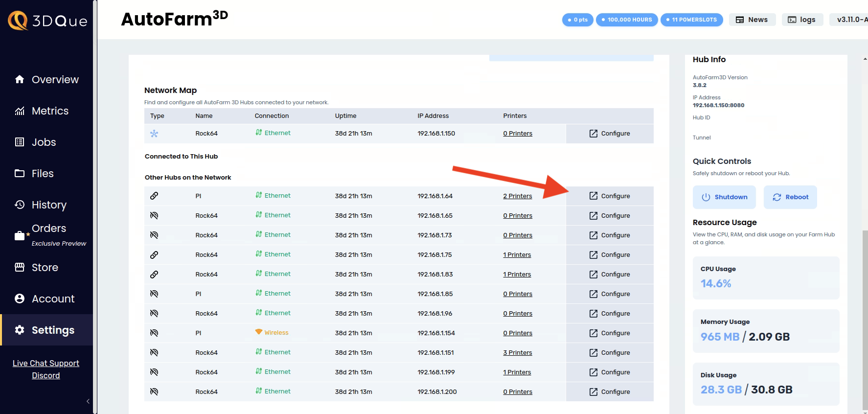Click Configure icon for 192.168.1.83
This screenshot has width=868, height=414.
[594, 274]
